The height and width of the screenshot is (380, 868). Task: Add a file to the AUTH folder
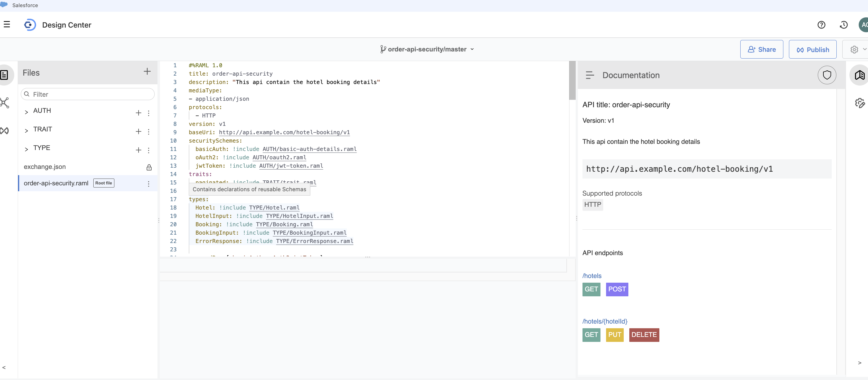[139, 113]
